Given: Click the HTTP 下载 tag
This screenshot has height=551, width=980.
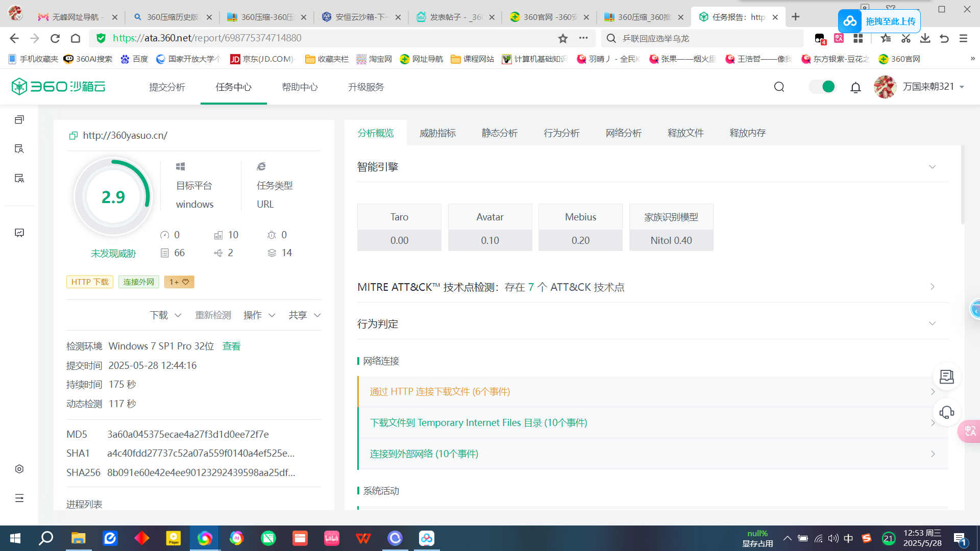Looking at the screenshot, I should point(90,282).
